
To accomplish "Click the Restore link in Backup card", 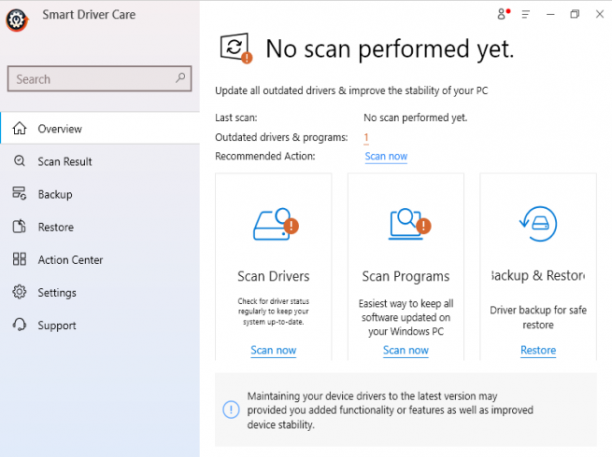I will pyautogui.click(x=538, y=350).
